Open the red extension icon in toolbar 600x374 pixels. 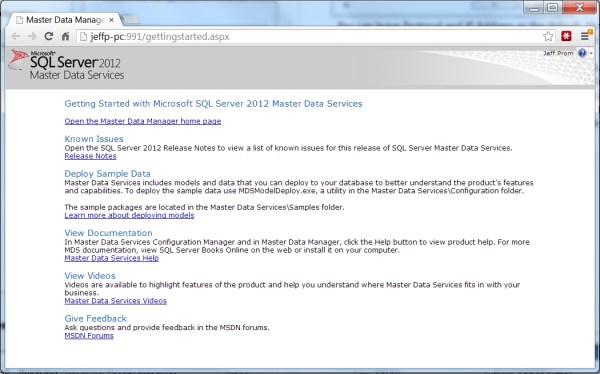(566, 36)
